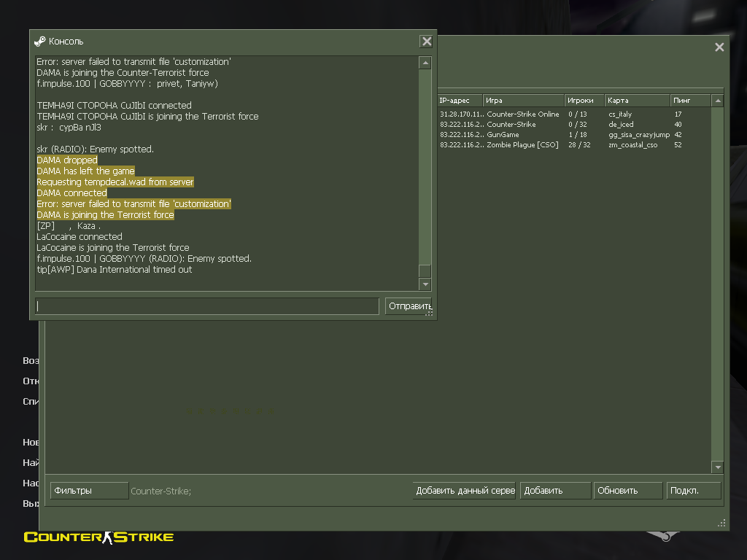Select the Zombie Plague [CSO] server row
This screenshot has height=560, width=747.
point(574,145)
